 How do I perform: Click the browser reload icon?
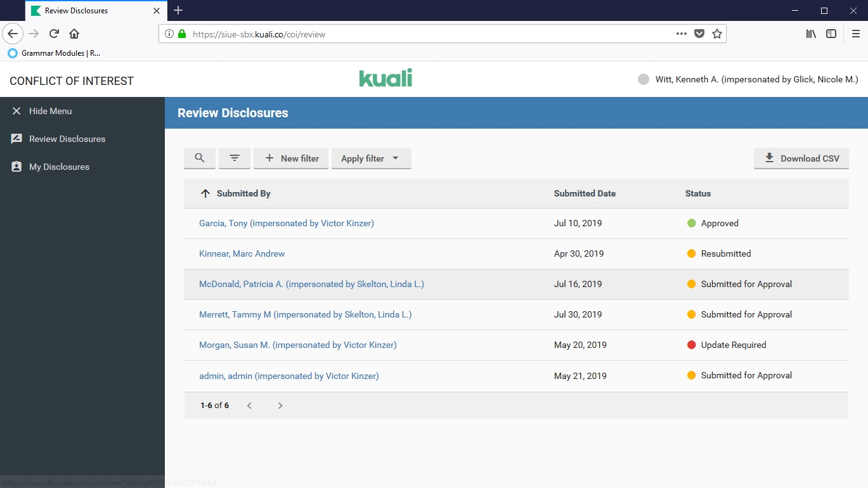tap(55, 34)
